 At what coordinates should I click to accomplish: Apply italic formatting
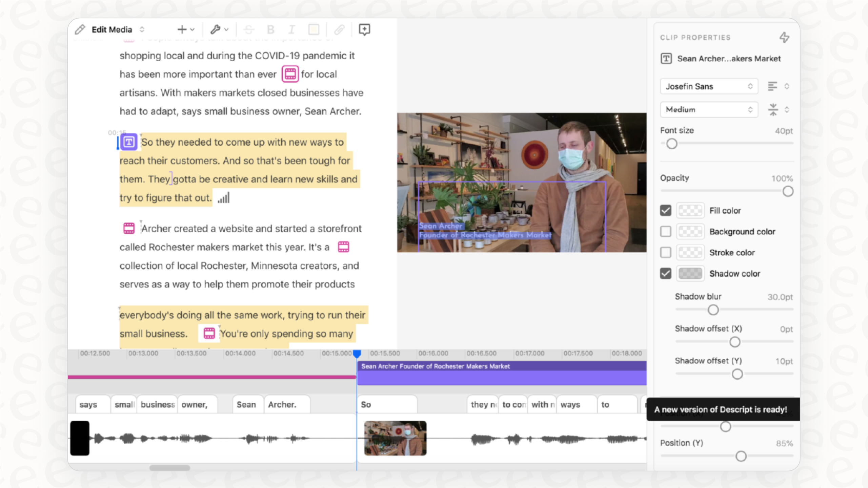(291, 29)
